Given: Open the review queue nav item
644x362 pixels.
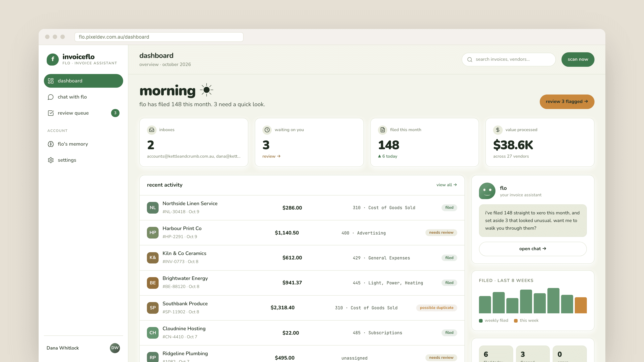Looking at the screenshot, I should coord(83,113).
